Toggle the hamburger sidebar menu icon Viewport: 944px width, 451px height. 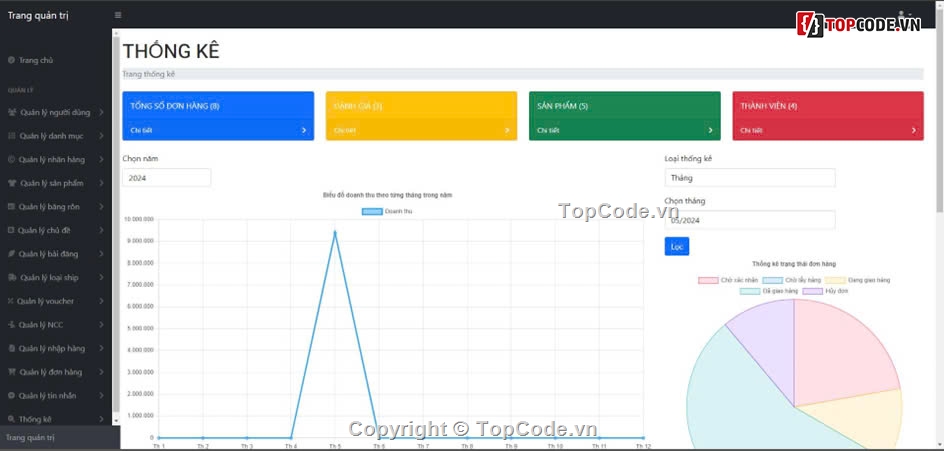click(118, 15)
